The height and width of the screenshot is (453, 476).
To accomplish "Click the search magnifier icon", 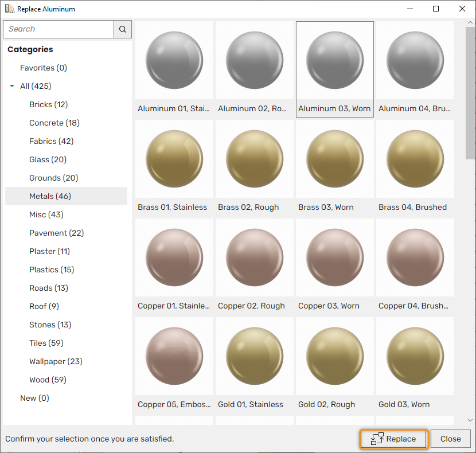I will click(123, 29).
